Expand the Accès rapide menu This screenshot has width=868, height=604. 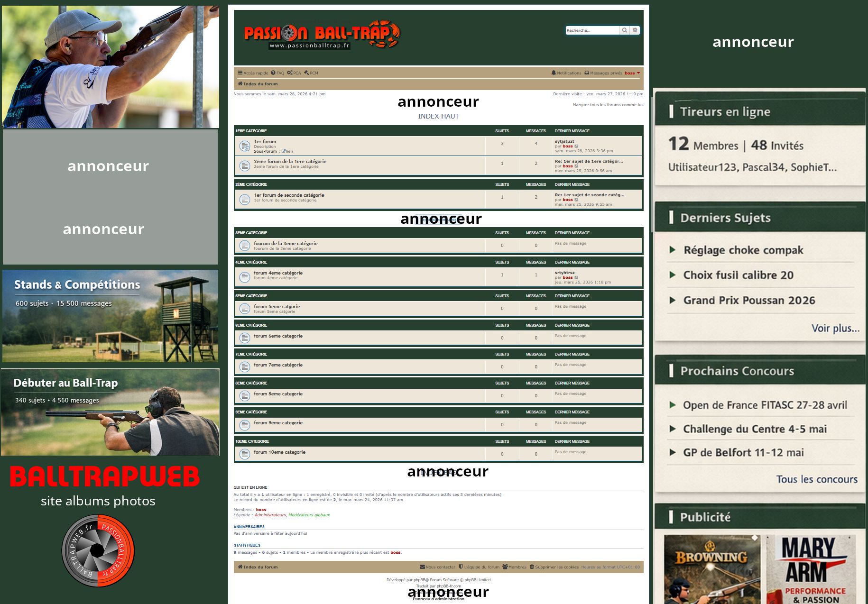253,73
